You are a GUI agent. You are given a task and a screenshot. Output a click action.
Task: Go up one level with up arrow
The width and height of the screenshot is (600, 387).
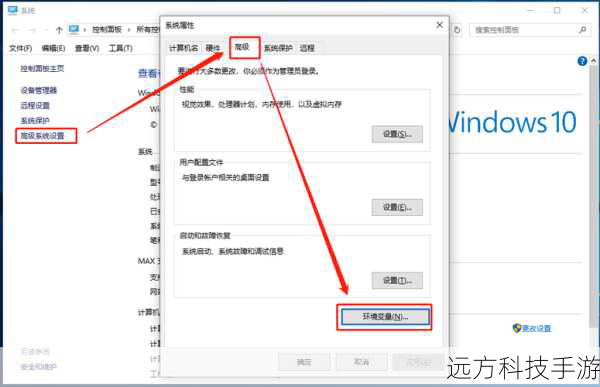59,30
